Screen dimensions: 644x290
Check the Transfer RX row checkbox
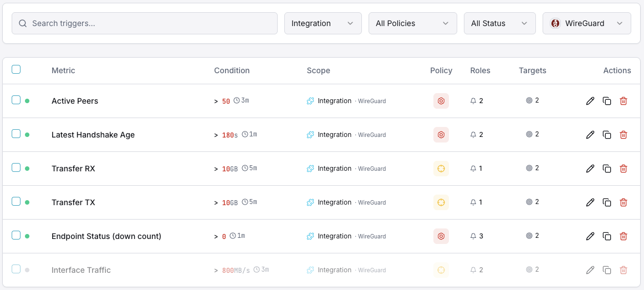point(16,167)
